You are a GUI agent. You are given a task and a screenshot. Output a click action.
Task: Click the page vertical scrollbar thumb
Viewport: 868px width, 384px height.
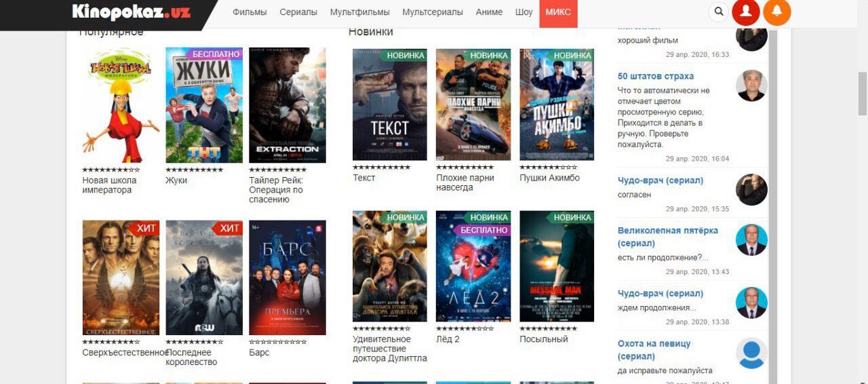tap(863, 93)
